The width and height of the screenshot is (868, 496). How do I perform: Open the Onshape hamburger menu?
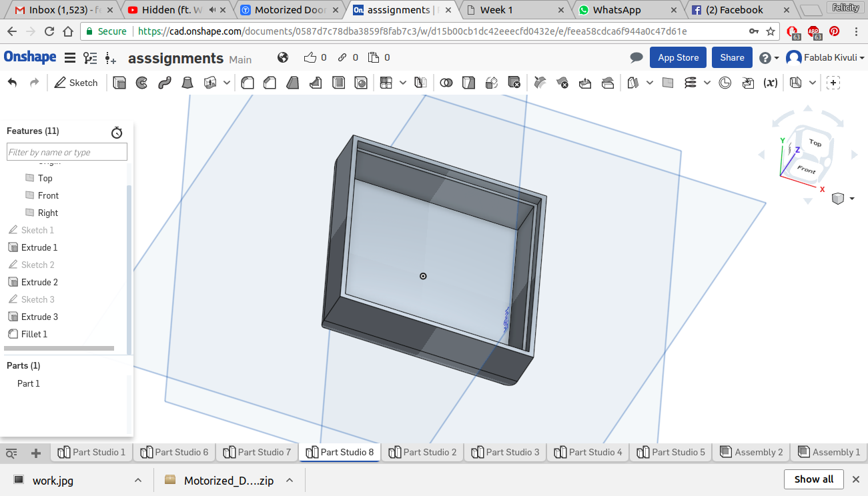coord(69,58)
